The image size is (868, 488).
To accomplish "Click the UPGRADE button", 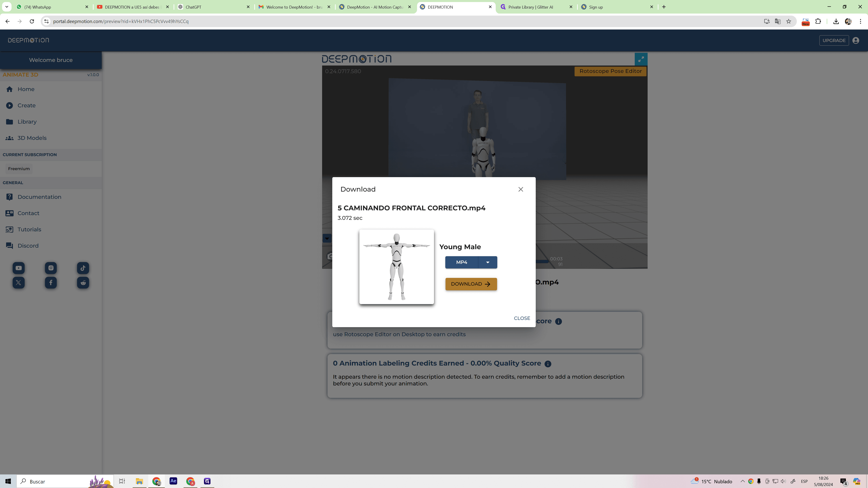I will (x=834, y=40).
